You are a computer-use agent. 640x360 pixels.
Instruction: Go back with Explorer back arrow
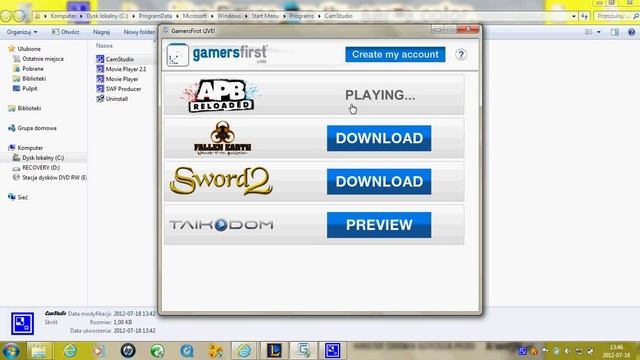click(x=6, y=16)
